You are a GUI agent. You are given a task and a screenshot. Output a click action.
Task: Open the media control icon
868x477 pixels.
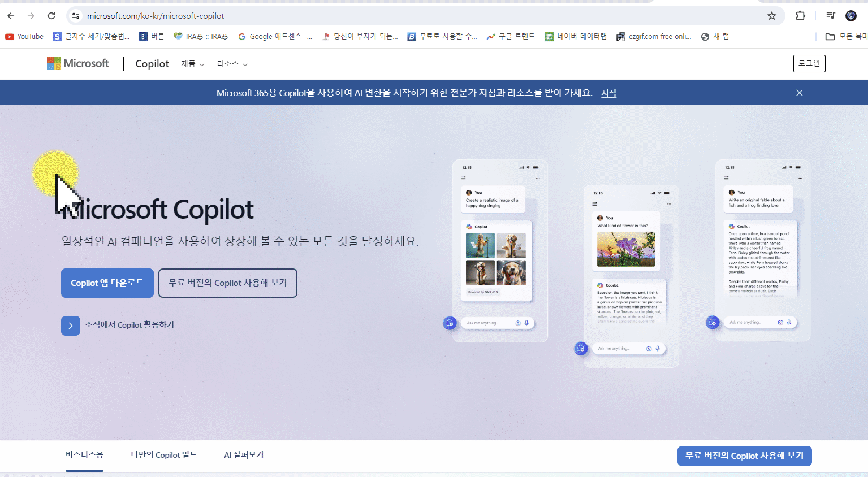coord(831,16)
